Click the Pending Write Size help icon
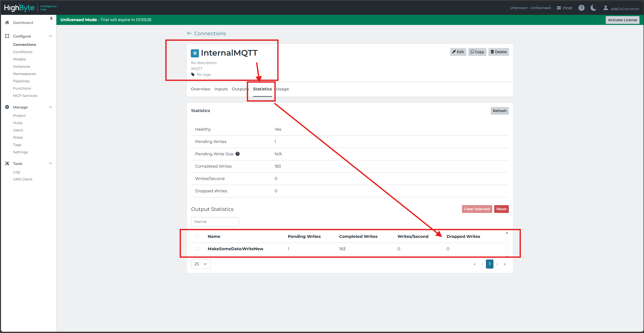Screen dimensions: 644x333 point(237,154)
